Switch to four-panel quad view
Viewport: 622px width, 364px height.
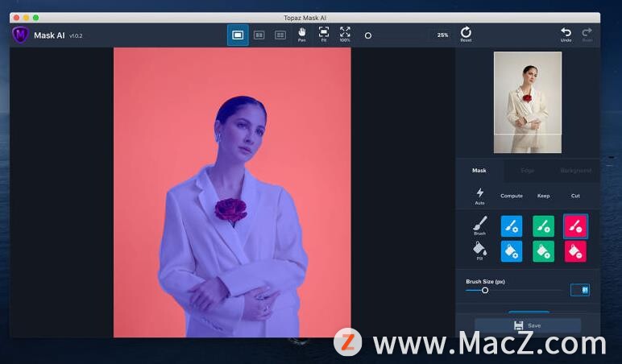coord(280,35)
